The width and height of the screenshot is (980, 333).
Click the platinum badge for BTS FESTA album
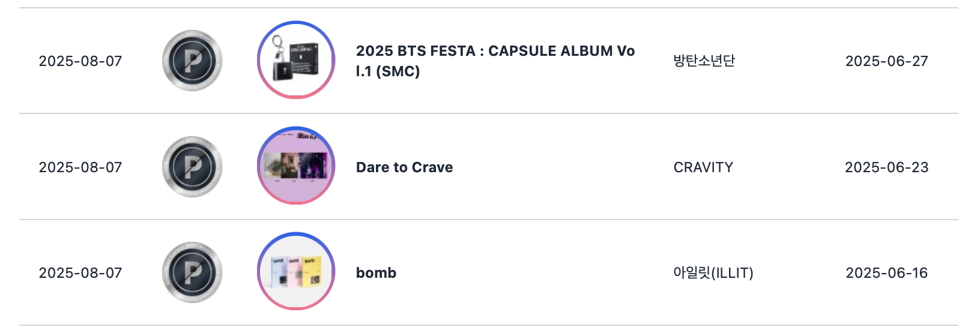click(x=192, y=61)
